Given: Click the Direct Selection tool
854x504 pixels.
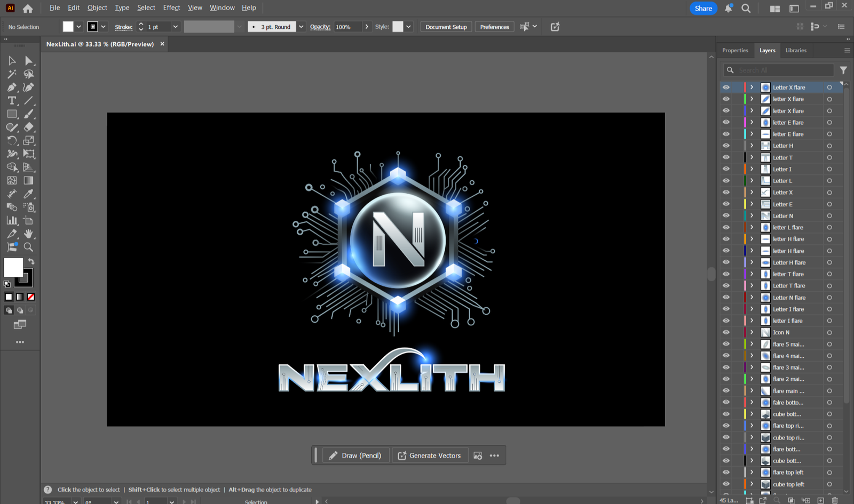Looking at the screenshot, I should [29, 61].
